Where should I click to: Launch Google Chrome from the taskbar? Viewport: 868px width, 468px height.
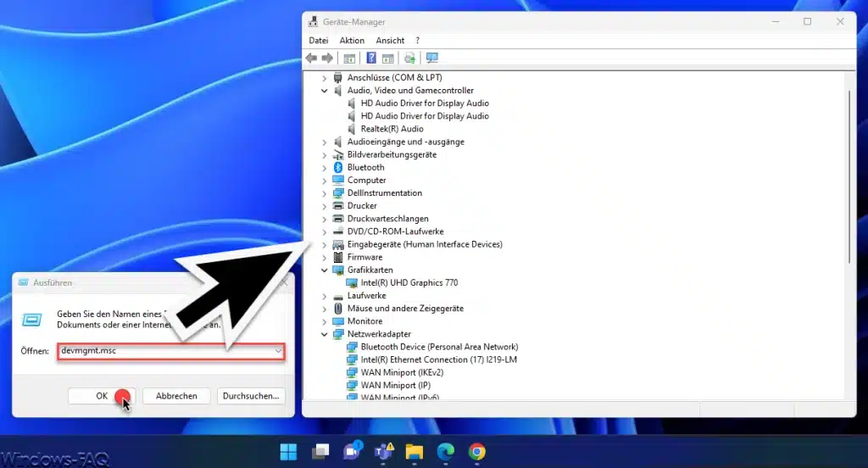[x=476, y=451]
